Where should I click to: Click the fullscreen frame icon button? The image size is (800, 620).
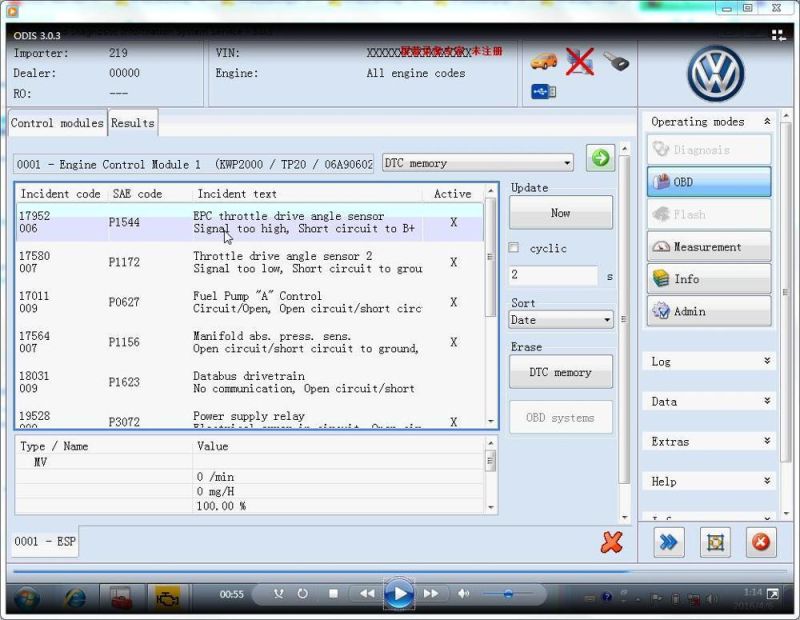click(715, 542)
